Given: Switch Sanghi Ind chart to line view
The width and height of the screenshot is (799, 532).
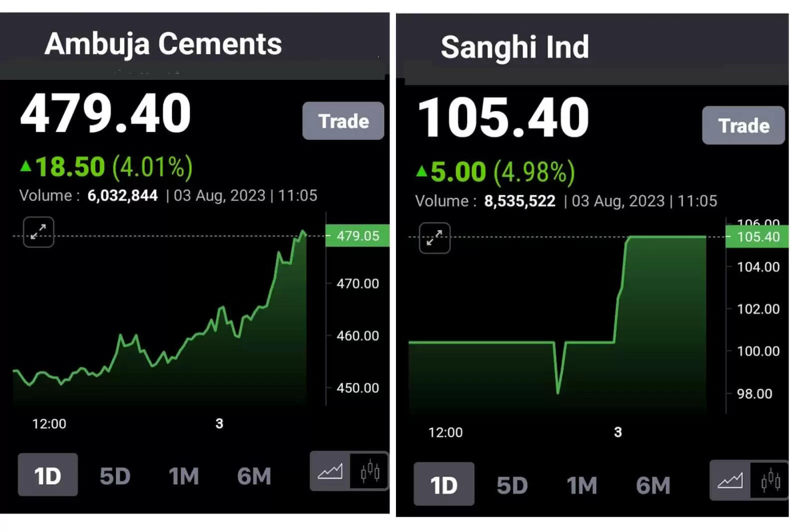Looking at the screenshot, I should [730, 480].
